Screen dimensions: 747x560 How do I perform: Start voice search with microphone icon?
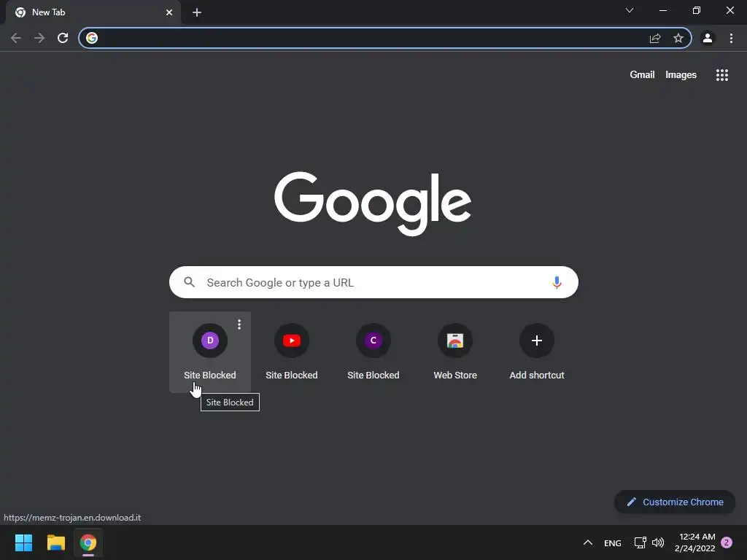557,282
